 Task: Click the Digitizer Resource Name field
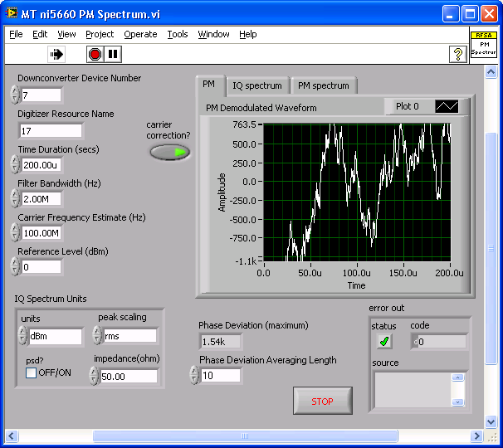pos(51,130)
